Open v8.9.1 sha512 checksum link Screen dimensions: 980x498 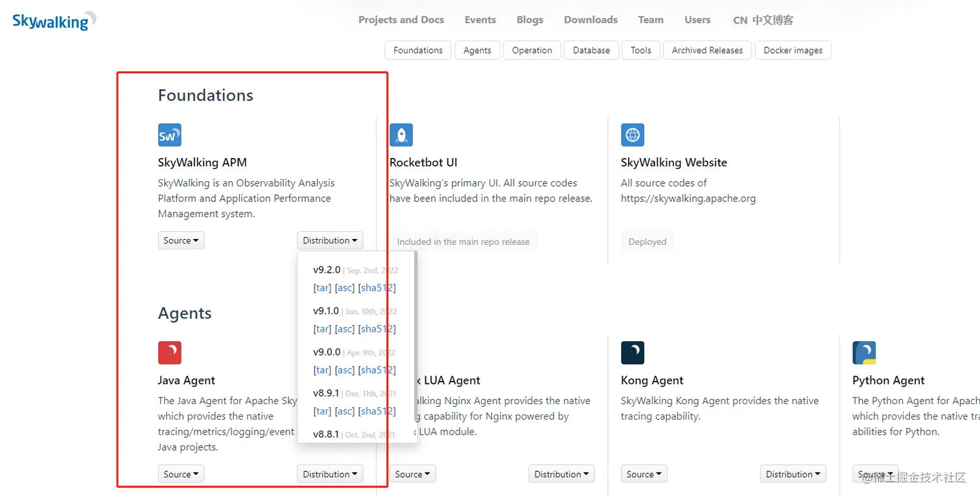tap(377, 411)
